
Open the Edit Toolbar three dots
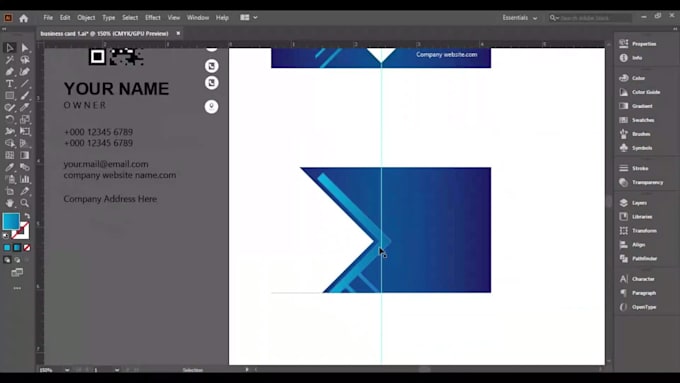(17, 288)
